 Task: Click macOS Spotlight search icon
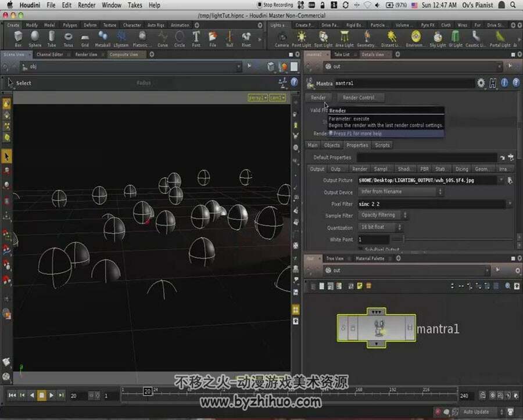tap(513, 5)
